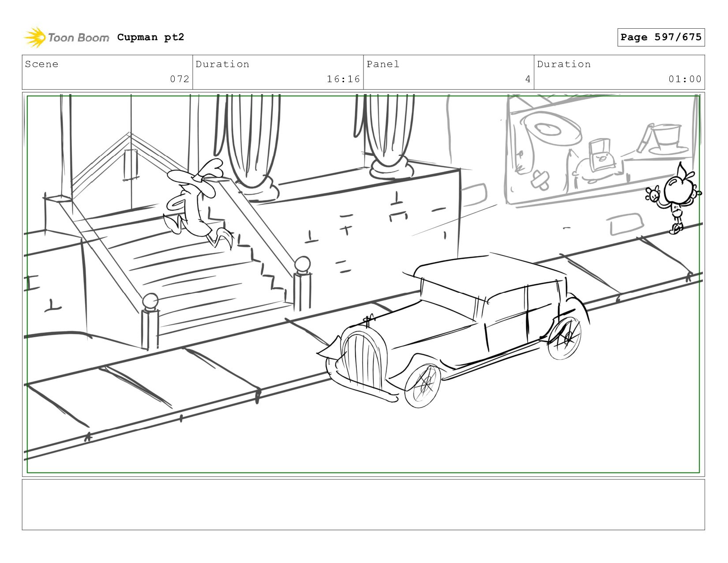The height and width of the screenshot is (563, 728).
Task: Select the title text "Cupman pt2"
Action: point(150,37)
